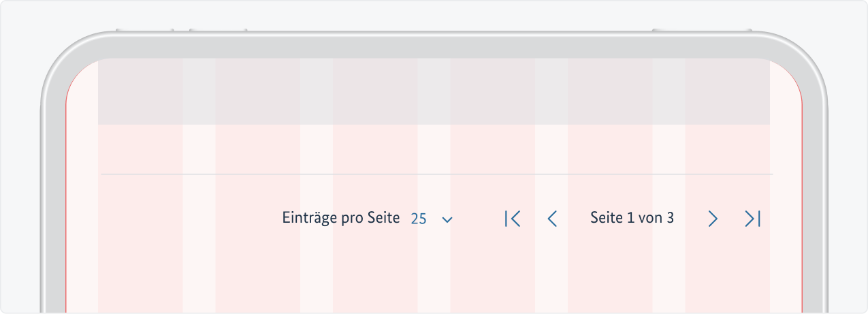Click the vertical bar of the last-page icon
This screenshot has height=314, width=868.
[x=759, y=219]
